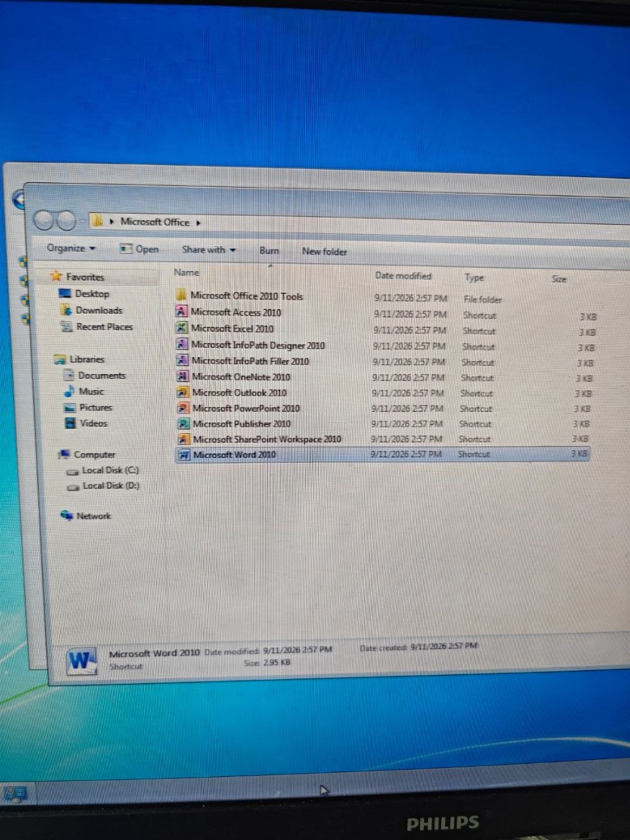Image resolution: width=630 pixels, height=840 pixels.
Task: Select the Downloads label in navigation pane
Action: 99,310
